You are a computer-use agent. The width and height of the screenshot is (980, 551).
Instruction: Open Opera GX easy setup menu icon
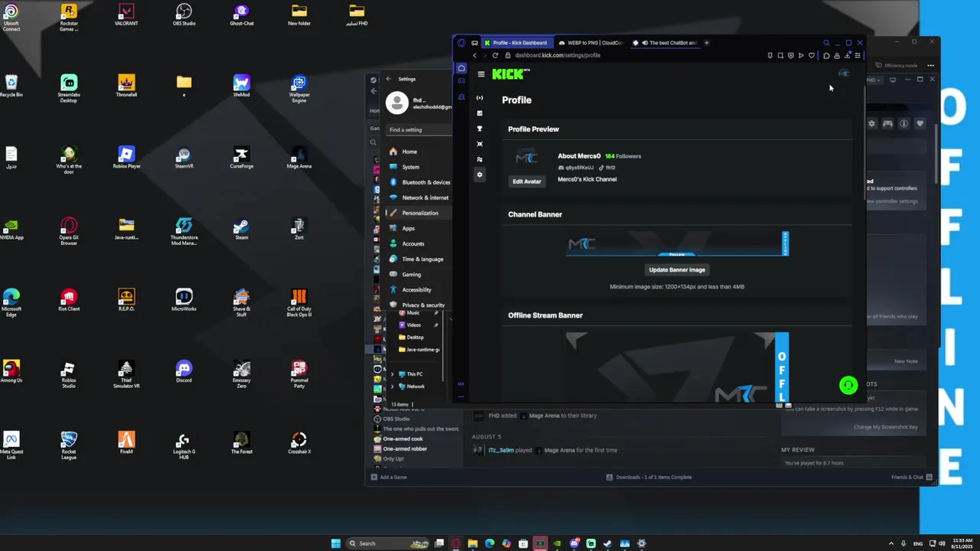(x=857, y=55)
